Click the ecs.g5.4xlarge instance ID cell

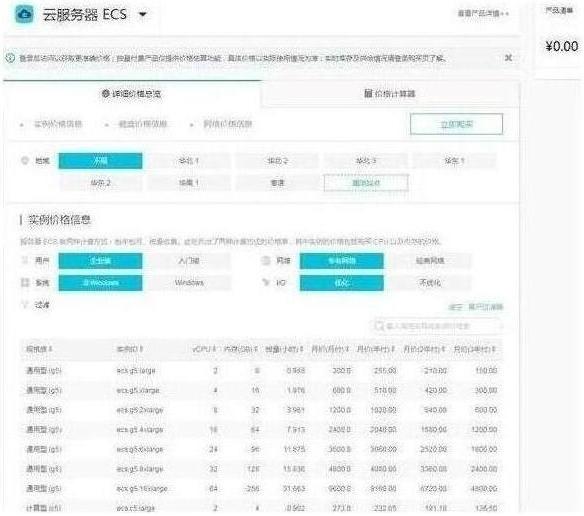(x=140, y=430)
